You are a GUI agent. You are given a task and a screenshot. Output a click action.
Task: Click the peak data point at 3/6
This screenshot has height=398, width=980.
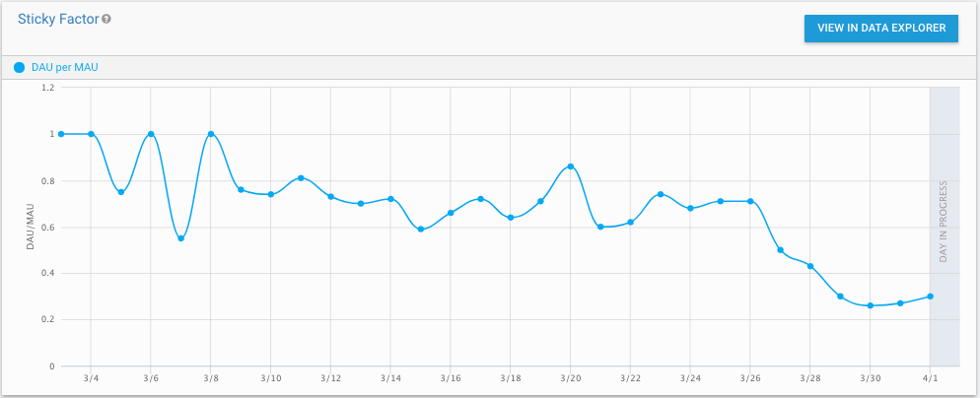pos(151,134)
